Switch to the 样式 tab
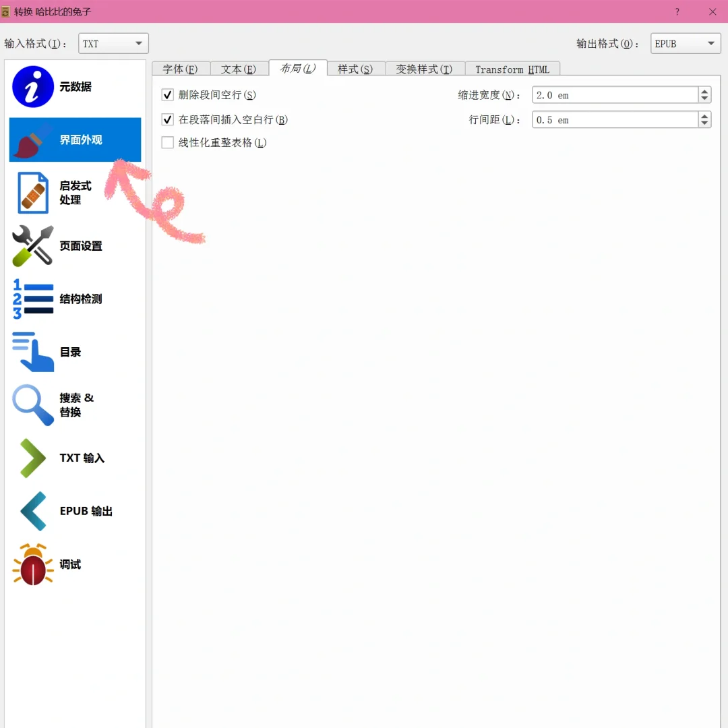This screenshot has width=728, height=728. pyautogui.click(x=356, y=69)
